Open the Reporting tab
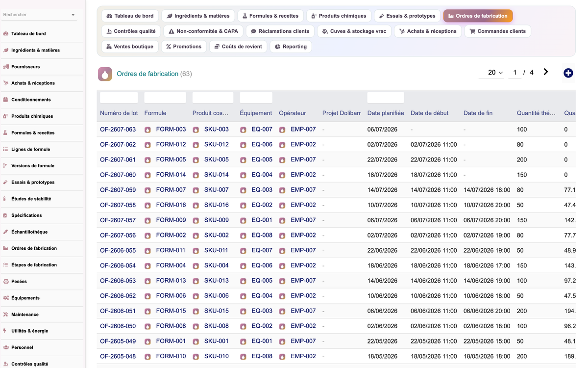 [x=291, y=47]
